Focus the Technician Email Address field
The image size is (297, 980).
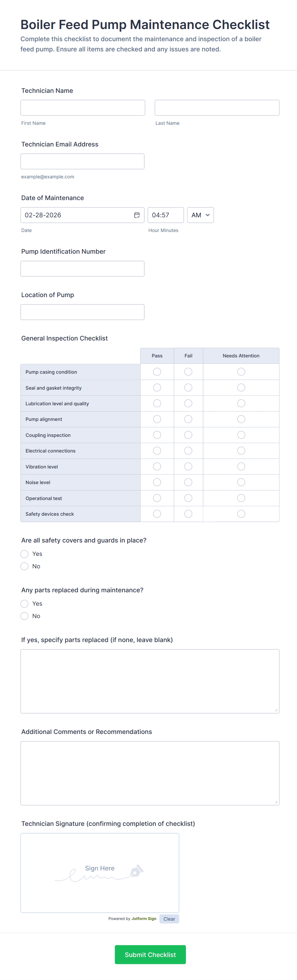click(82, 161)
